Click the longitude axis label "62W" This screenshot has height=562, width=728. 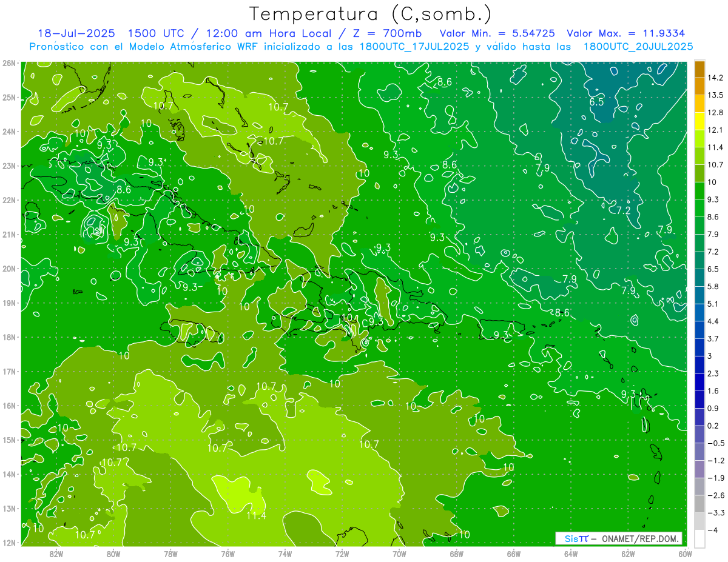pos(628,554)
